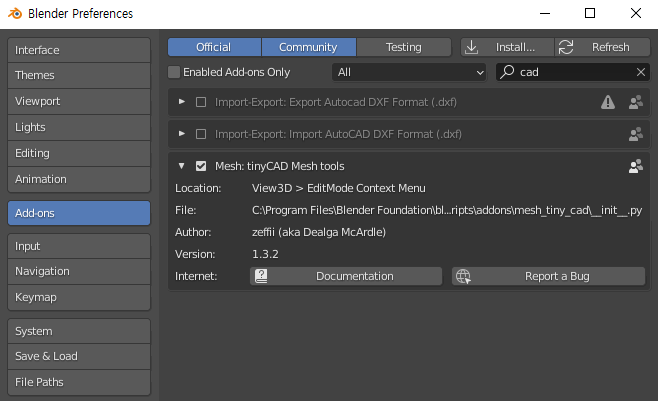Click the Blender logo icon in title bar
This screenshot has width=658, height=401.
tap(15, 13)
